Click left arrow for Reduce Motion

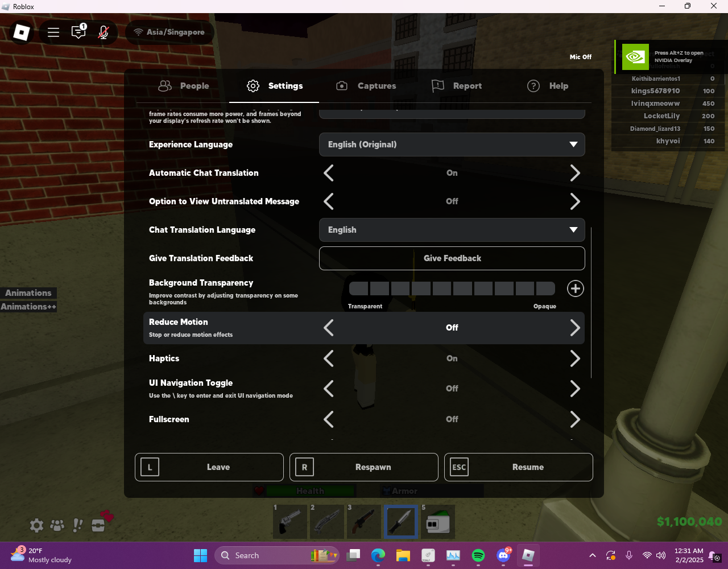click(x=329, y=328)
